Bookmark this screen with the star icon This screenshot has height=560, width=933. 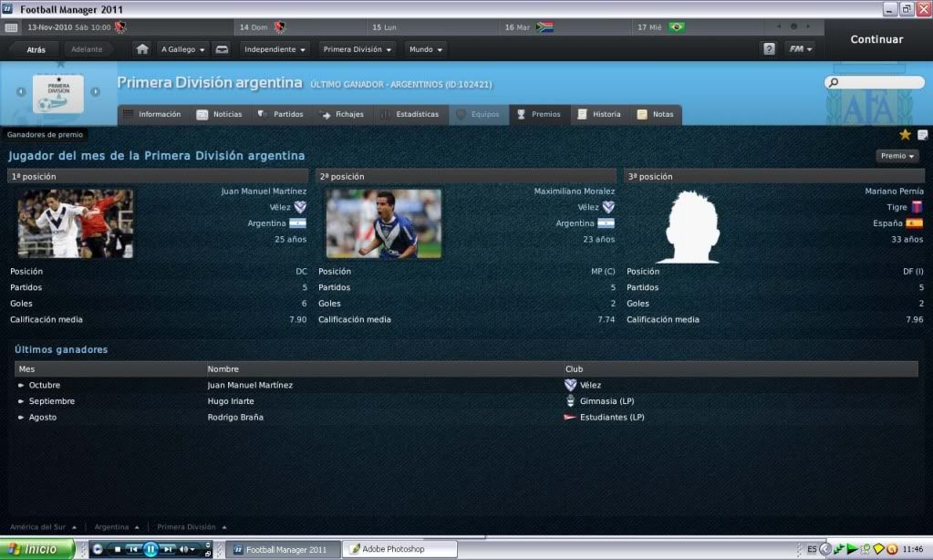(905, 134)
